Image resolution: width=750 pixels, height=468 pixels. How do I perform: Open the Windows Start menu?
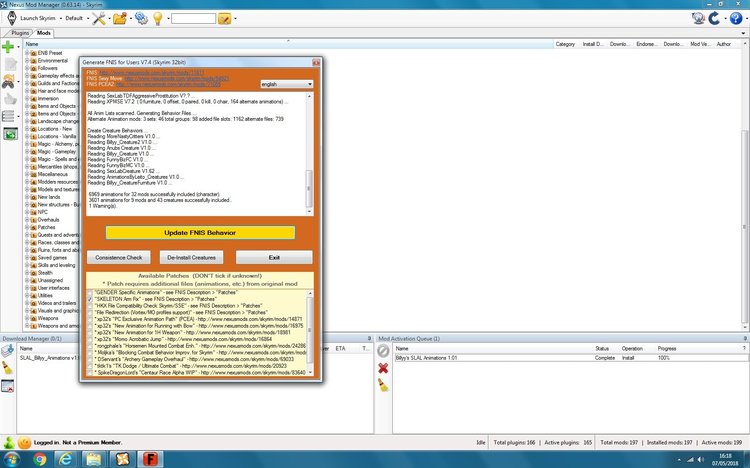11,459
